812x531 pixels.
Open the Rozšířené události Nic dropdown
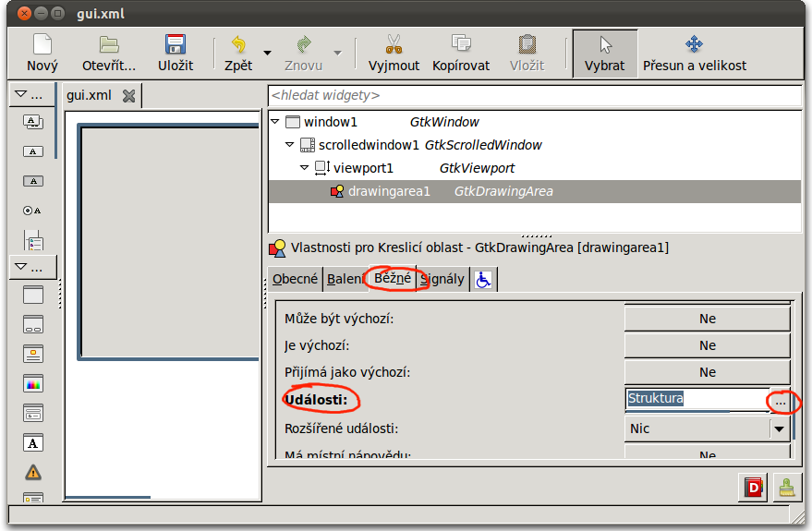[708, 428]
